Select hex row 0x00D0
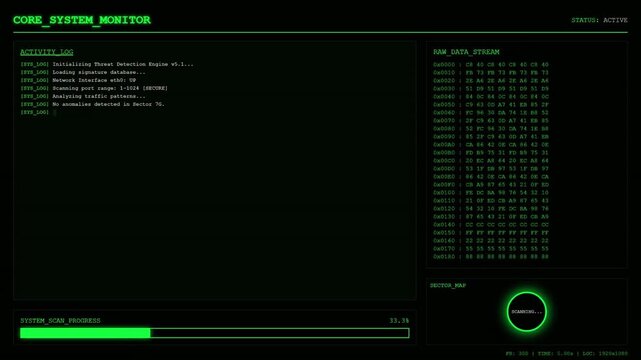Image resolution: width=641 pixels, height=360 pixels. [x=491, y=169]
